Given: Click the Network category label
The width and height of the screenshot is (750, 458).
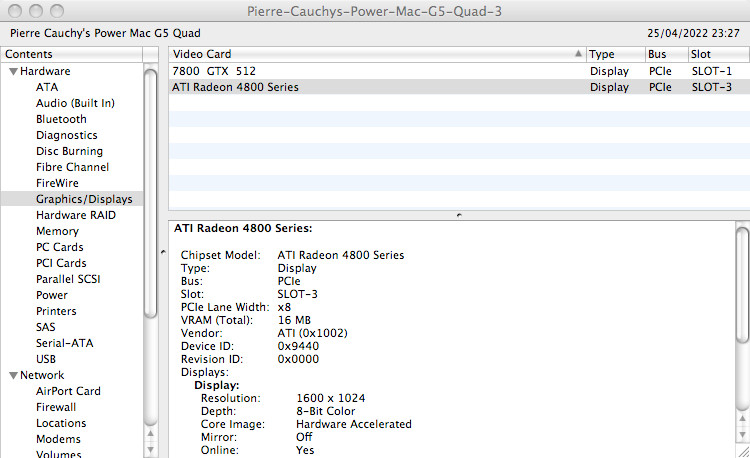Looking at the screenshot, I should 42,375.
